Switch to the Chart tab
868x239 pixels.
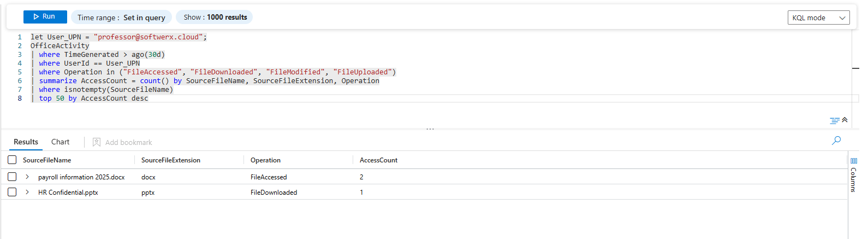click(x=60, y=142)
